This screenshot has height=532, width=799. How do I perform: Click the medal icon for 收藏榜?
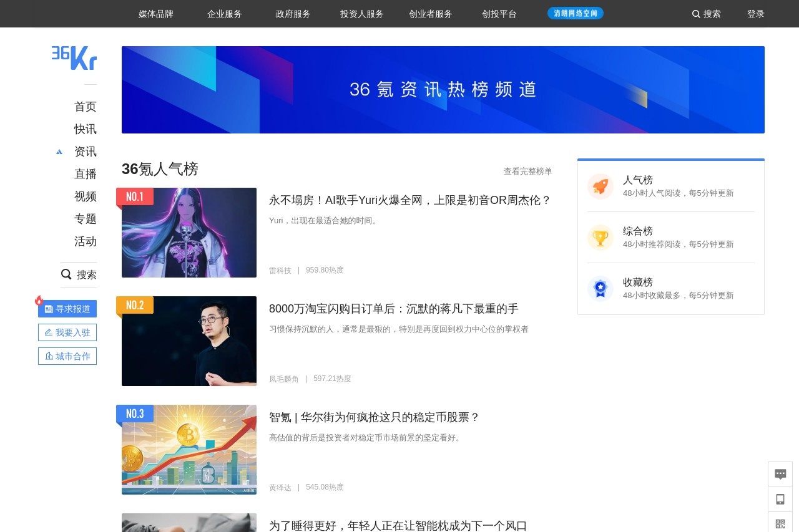[600, 288]
